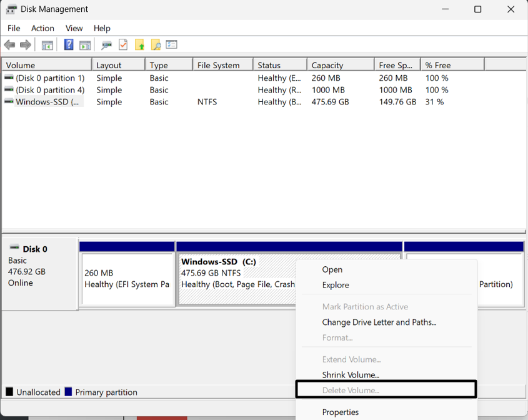The width and height of the screenshot is (528, 420).
Task: Select Properties in the context menu
Action: coord(341,412)
